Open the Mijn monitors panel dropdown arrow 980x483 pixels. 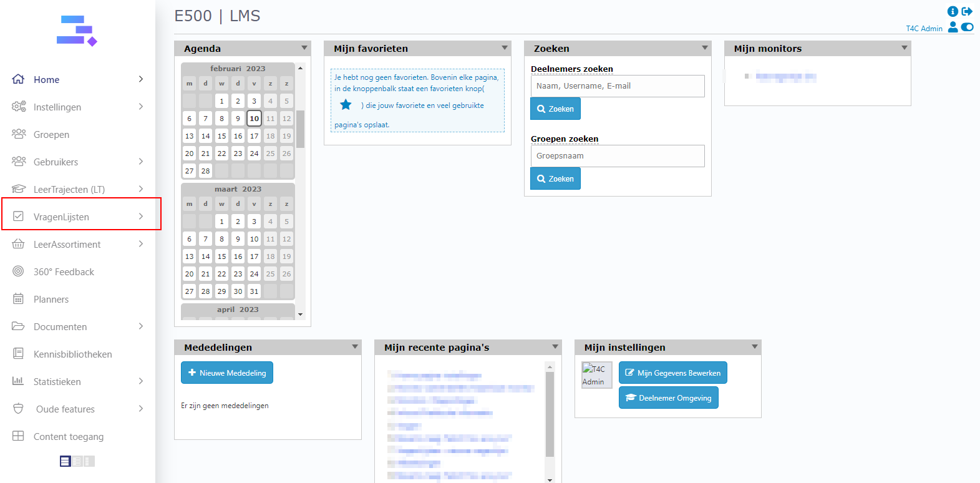point(905,48)
